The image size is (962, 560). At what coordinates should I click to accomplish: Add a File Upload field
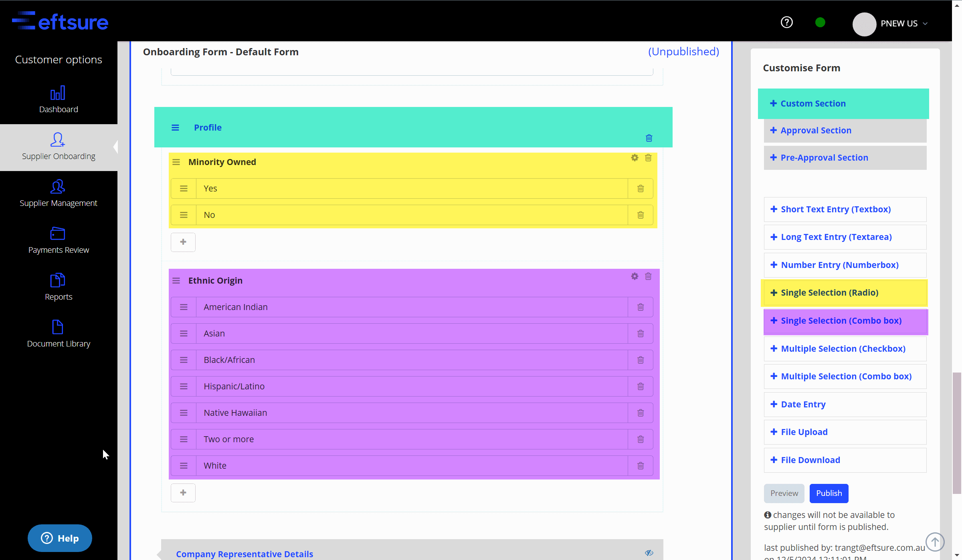click(x=845, y=432)
